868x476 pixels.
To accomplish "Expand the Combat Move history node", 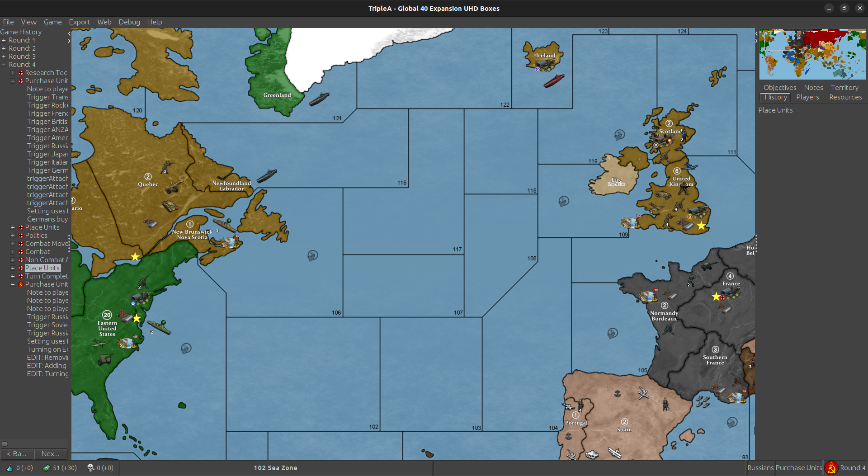I will tap(13, 244).
